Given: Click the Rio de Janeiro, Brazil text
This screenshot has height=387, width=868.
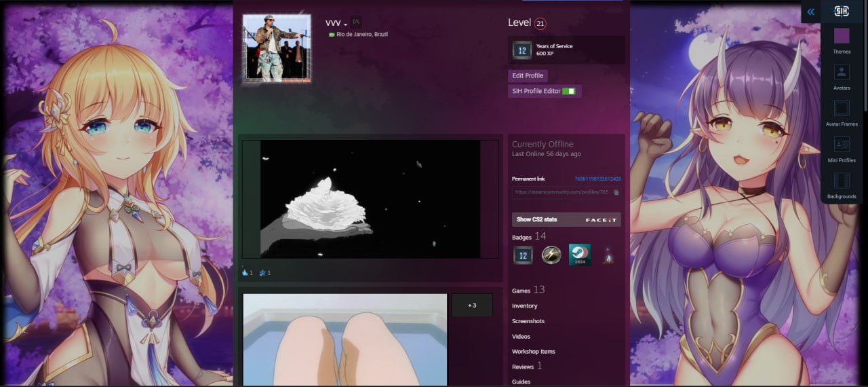Looking at the screenshot, I should tap(362, 34).
